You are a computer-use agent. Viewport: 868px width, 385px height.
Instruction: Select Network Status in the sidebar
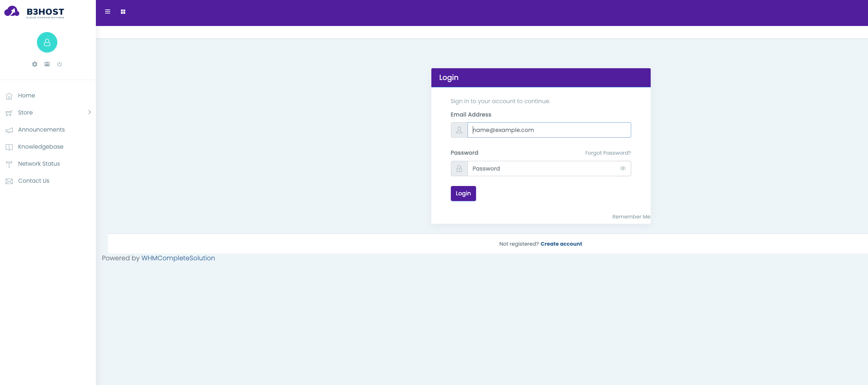coord(39,164)
